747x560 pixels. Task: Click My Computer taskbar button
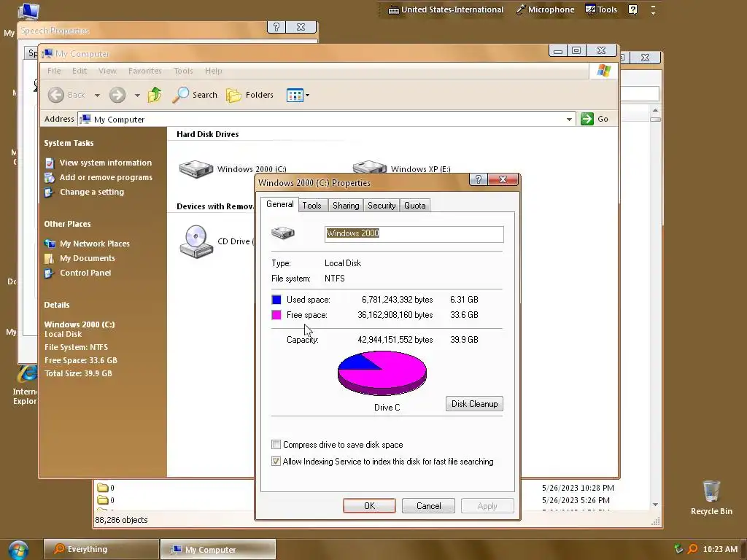tap(217, 549)
